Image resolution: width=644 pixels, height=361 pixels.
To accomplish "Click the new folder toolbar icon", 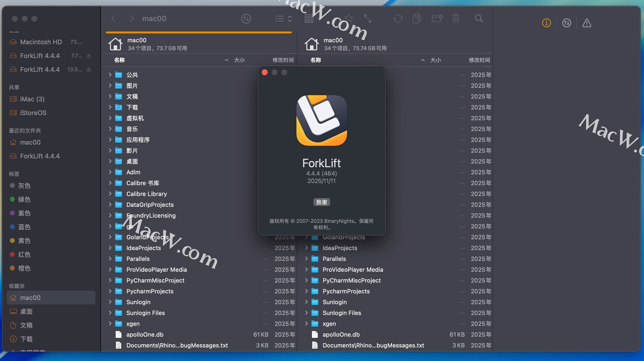I will 437,18.
